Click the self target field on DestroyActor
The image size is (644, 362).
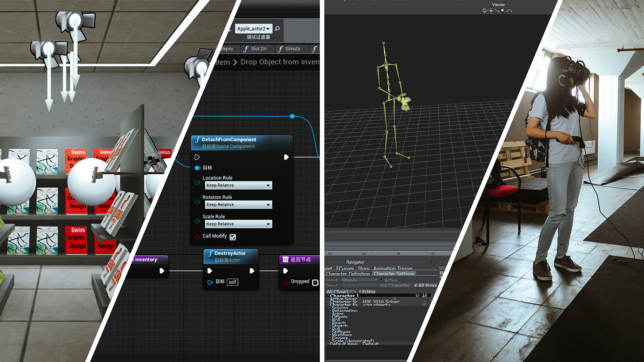232,282
